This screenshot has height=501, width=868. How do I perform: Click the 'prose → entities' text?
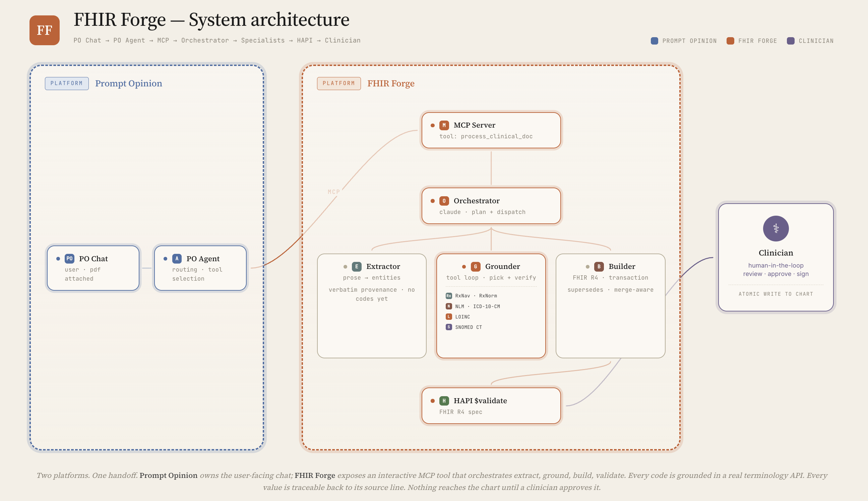(x=372, y=278)
